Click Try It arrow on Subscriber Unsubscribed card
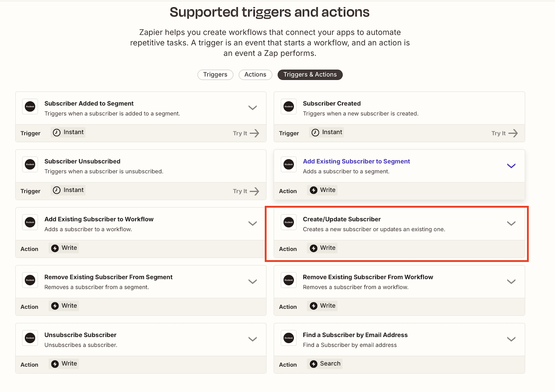Viewport: 555px width, 392px height. pos(255,191)
